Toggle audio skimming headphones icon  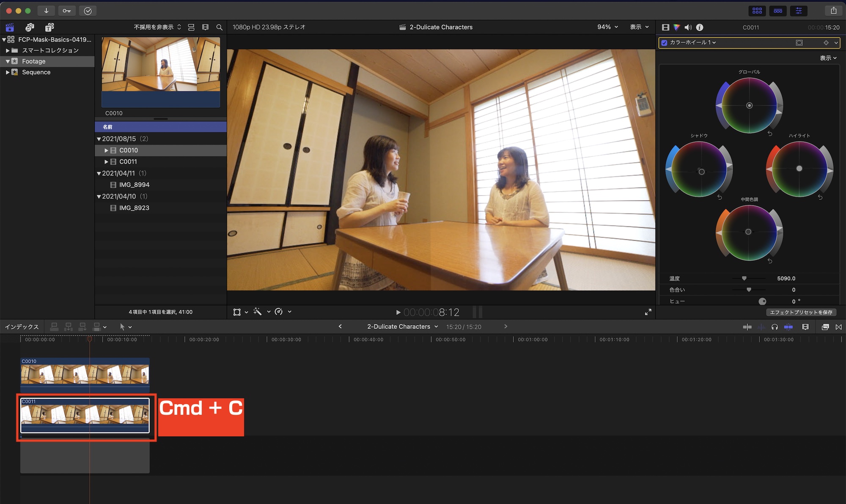tap(775, 327)
